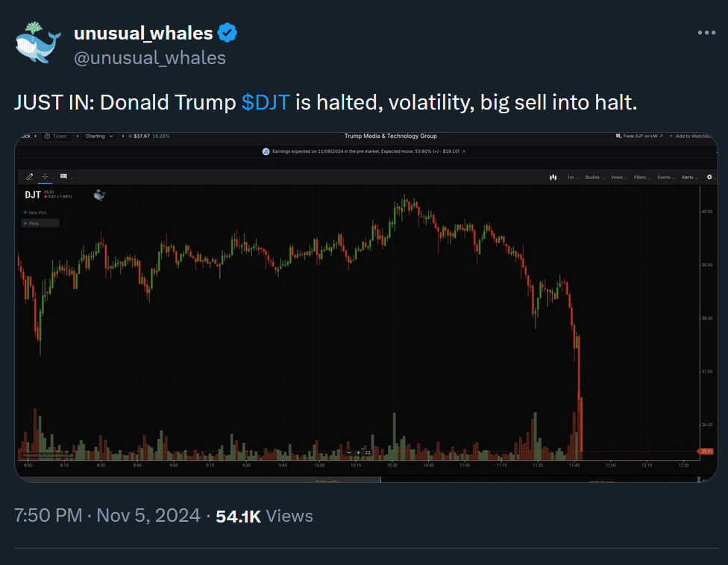Expand the Plots section
728x565 pixels.
40,223
